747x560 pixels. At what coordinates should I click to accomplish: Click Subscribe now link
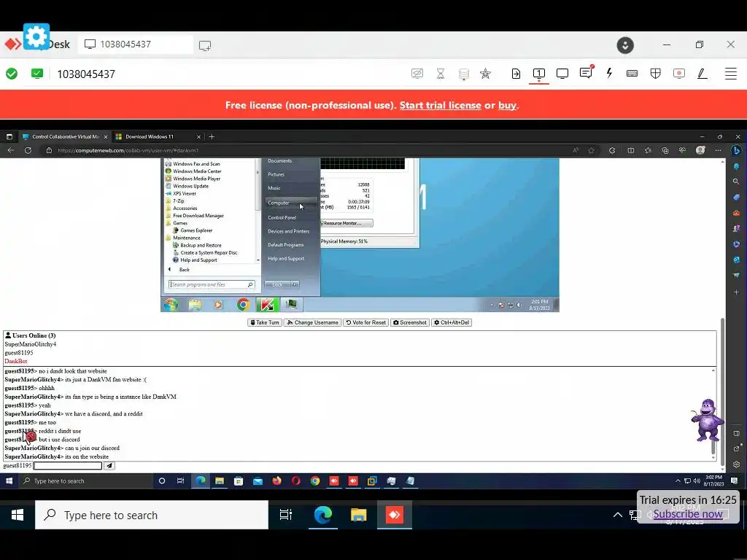tap(687, 514)
